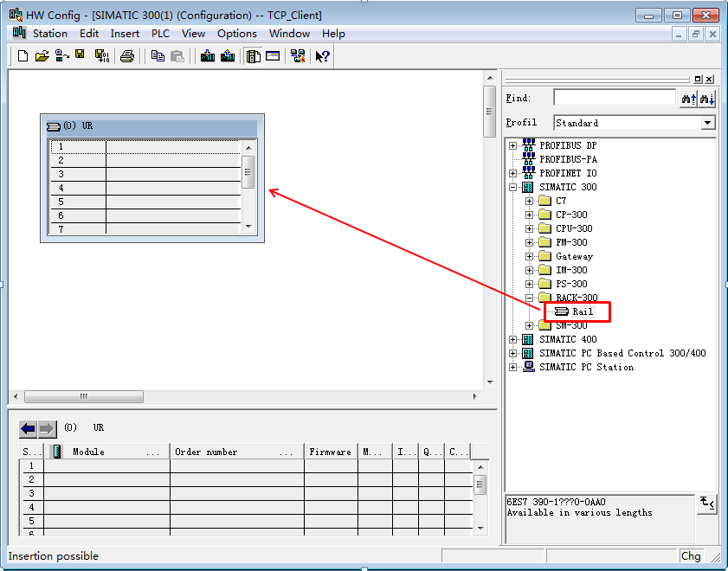Open the View menu

(193, 34)
